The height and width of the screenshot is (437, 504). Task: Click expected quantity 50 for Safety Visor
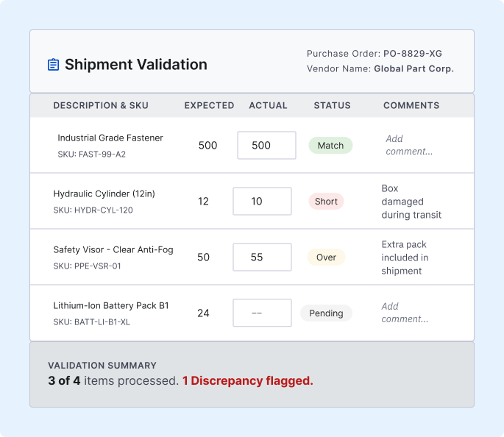click(203, 257)
